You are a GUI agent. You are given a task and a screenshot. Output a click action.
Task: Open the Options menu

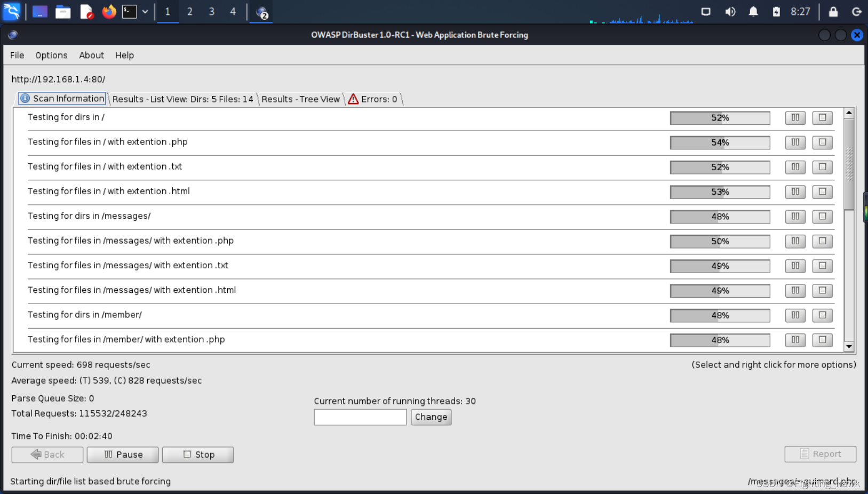coord(51,55)
